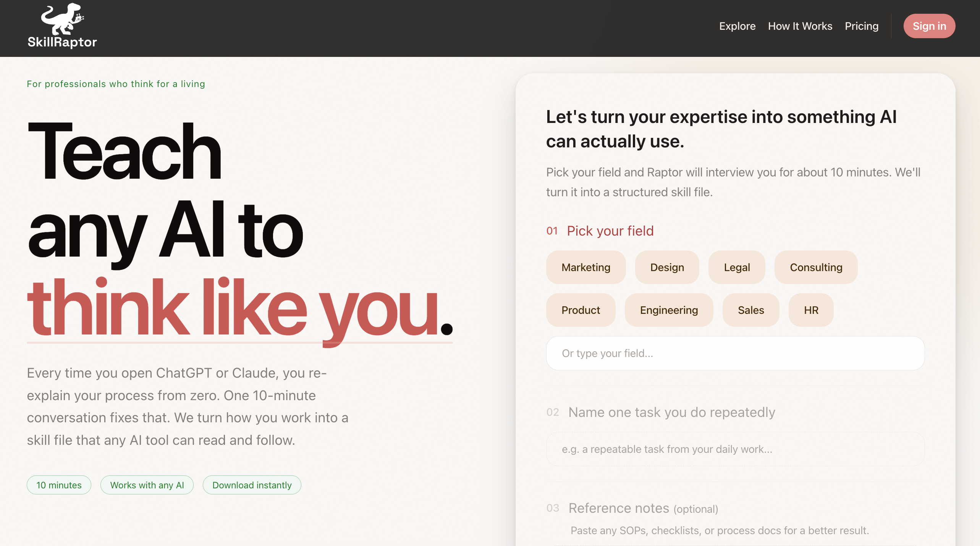This screenshot has height=546, width=980.
Task: Click the 'Reference notes' step heading
Action: click(x=619, y=508)
